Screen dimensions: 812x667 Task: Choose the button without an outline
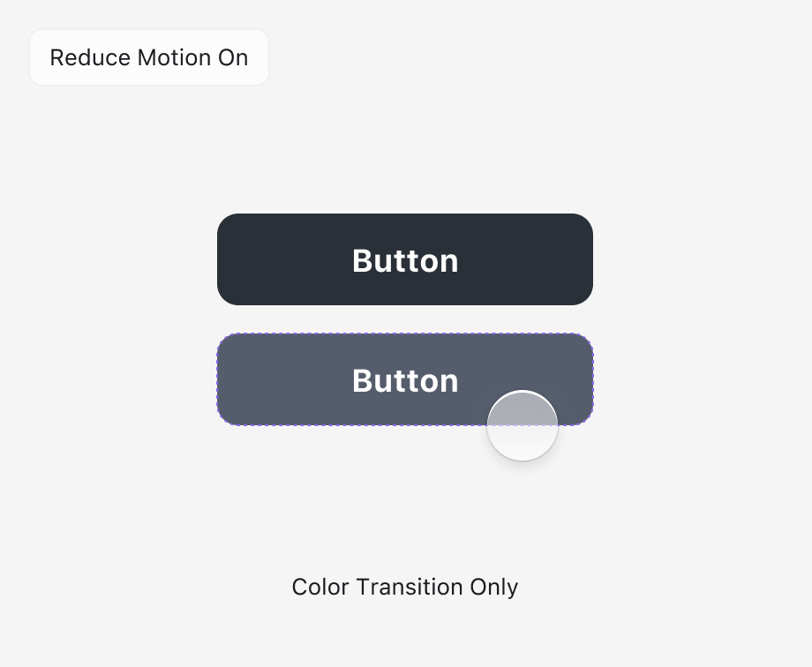pyautogui.click(x=405, y=259)
